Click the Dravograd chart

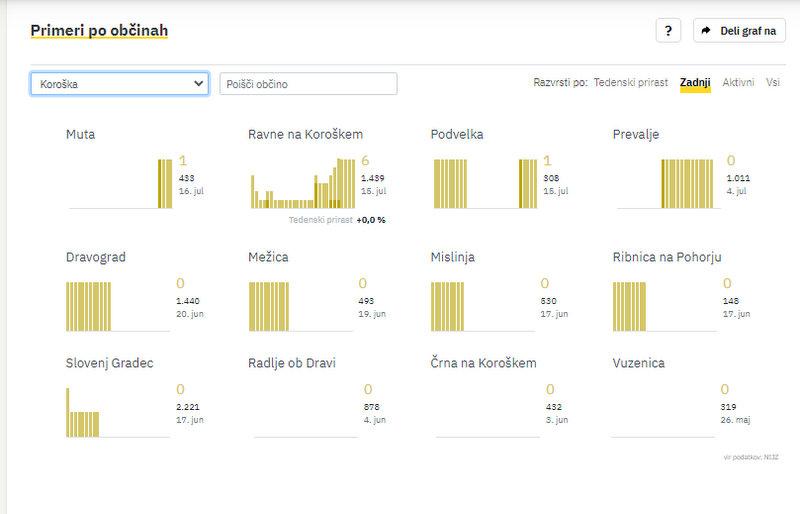(120, 306)
